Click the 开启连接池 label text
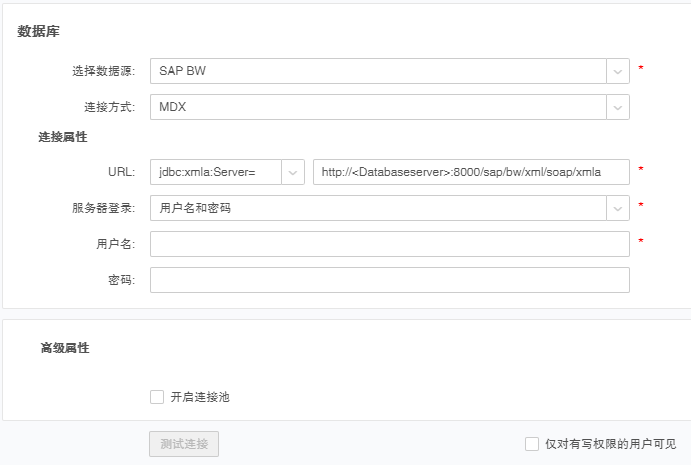Image resolution: width=691 pixels, height=465 pixels. click(200, 397)
